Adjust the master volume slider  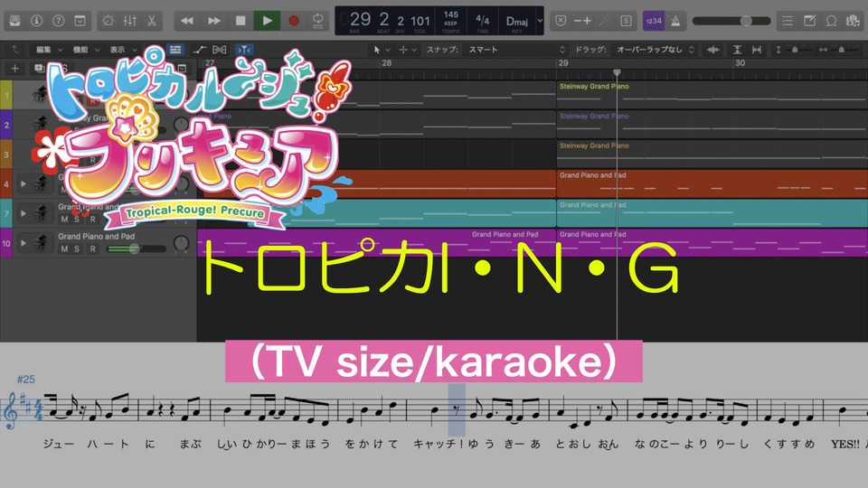[731, 21]
